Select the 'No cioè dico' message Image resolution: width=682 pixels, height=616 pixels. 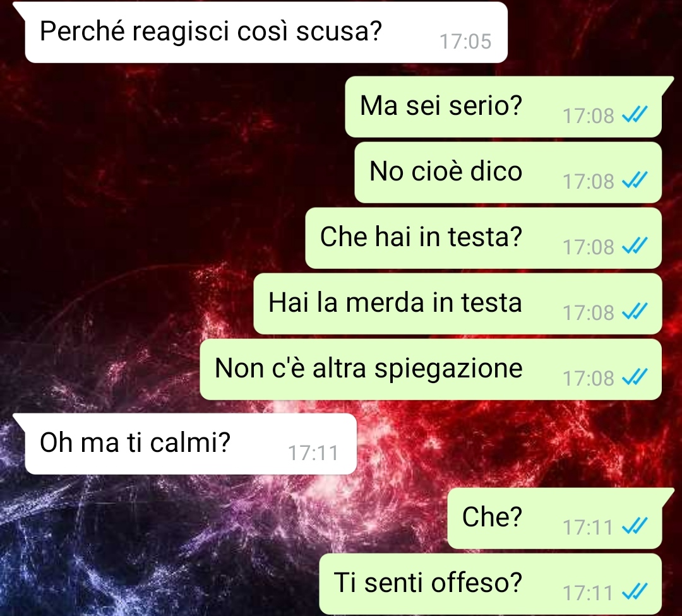point(508,172)
